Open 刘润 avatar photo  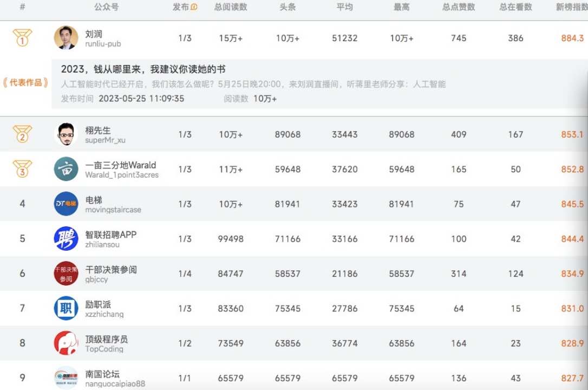point(66,37)
